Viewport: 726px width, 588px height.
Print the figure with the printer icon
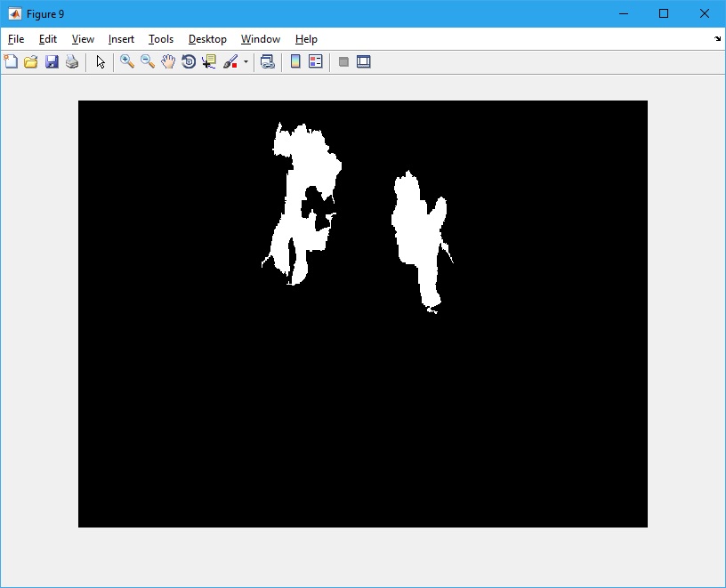tap(72, 62)
